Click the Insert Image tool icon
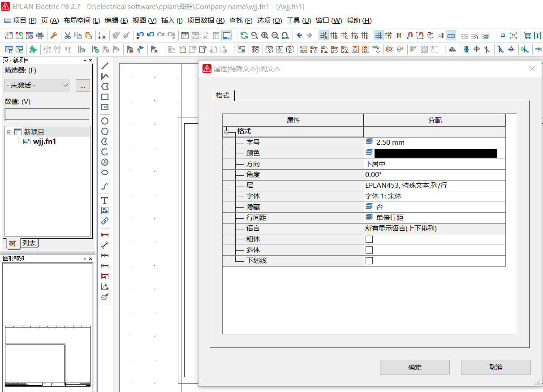Viewport: 543px width, 392px height. coord(105,211)
